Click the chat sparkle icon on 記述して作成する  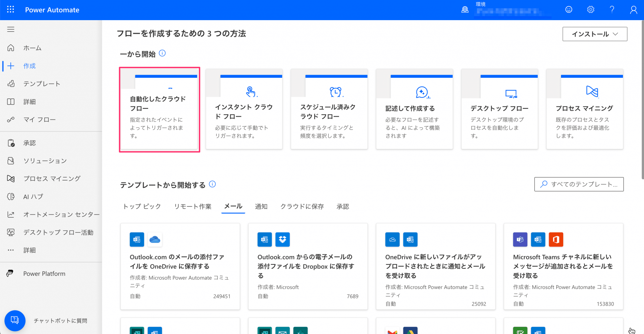(422, 92)
